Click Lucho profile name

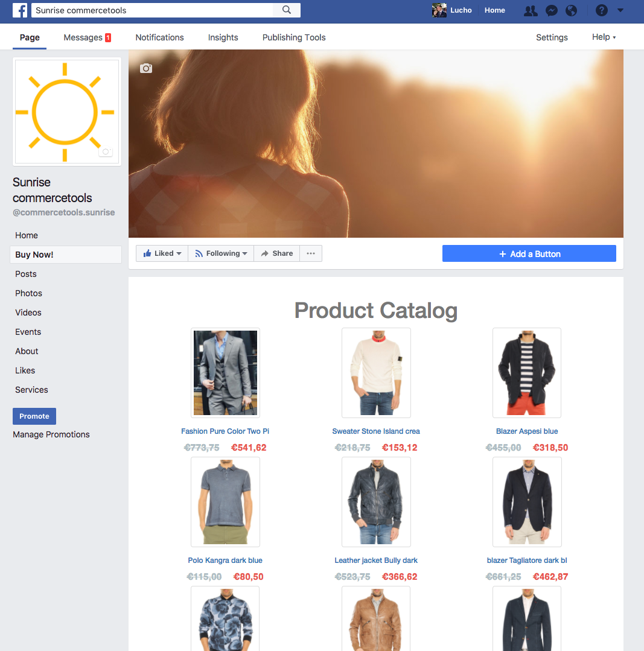point(461,10)
